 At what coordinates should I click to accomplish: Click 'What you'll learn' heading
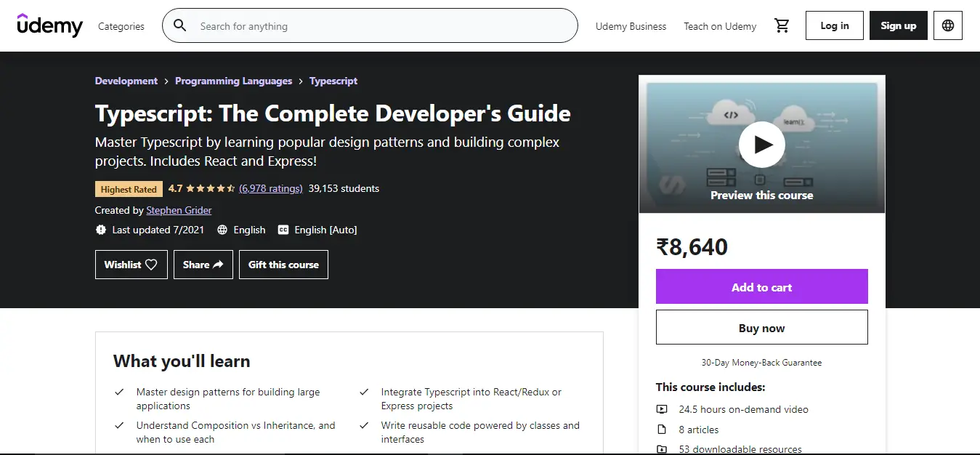click(x=182, y=361)
